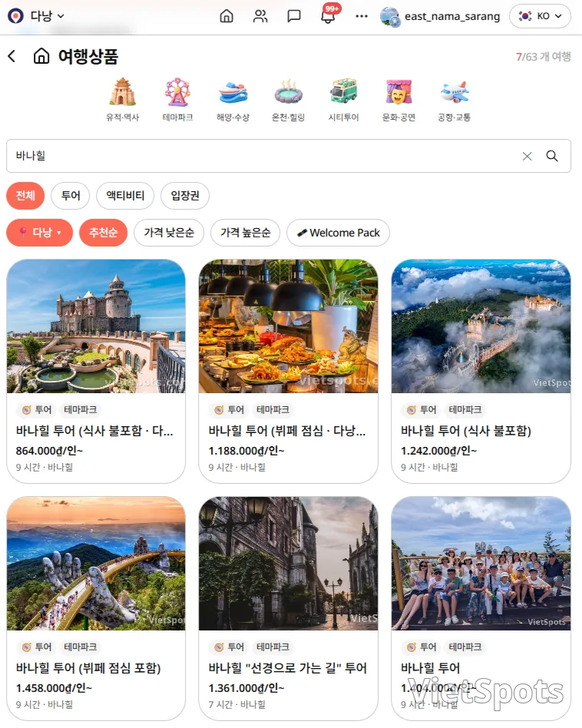Open 바나힐 "선경으로 가는 길" 투어 title
Image resolution: width=582 pixels, height=728 pixels.
pos(288,668)
